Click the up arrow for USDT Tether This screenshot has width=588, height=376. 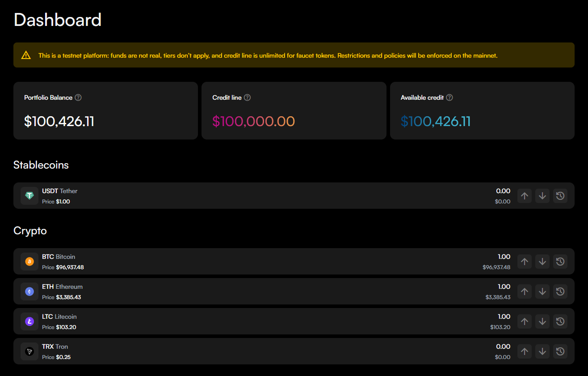[x=525, y=196]
